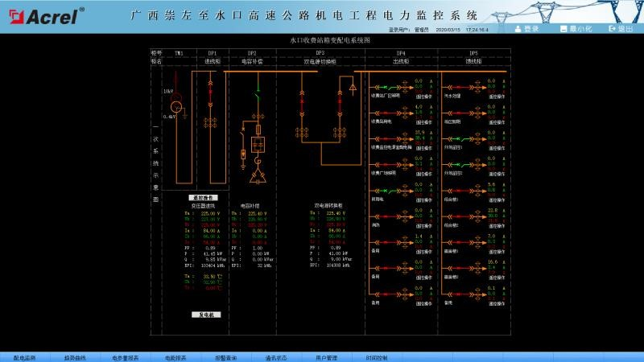The width and height of the screenshot is (644, 362).
Task: Click the 遥控操作 button under transformer cabinet
Action: [203, 198]
